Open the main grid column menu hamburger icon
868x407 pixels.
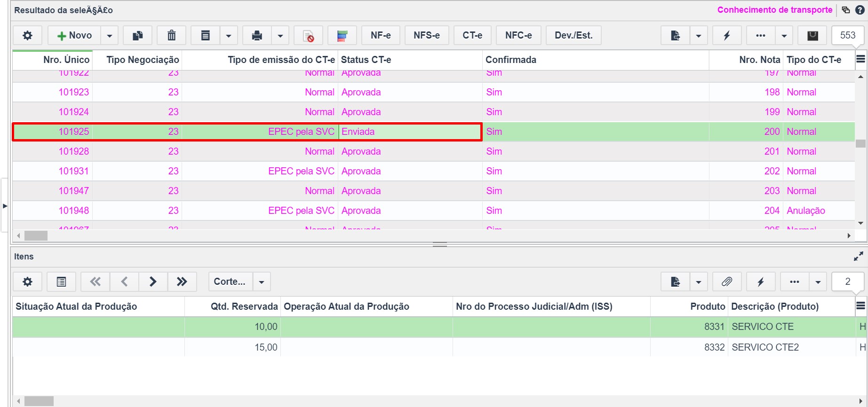coord(860,59)
